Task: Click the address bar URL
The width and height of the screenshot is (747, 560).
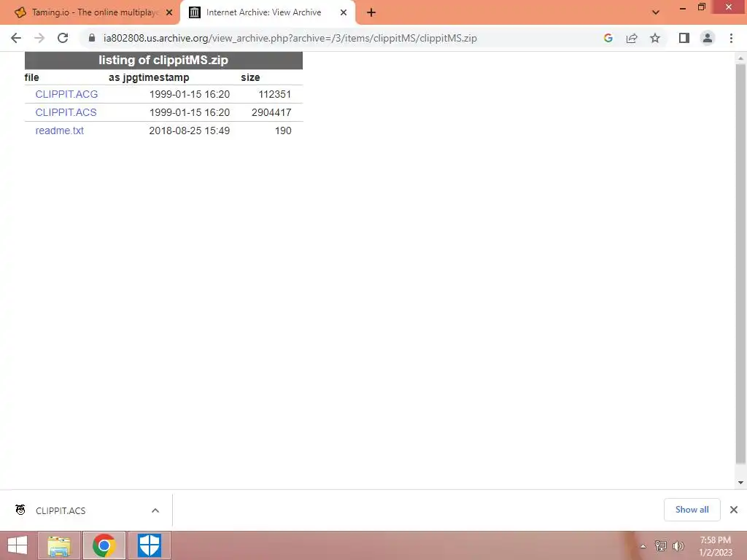Action: (x=290, y=38)
